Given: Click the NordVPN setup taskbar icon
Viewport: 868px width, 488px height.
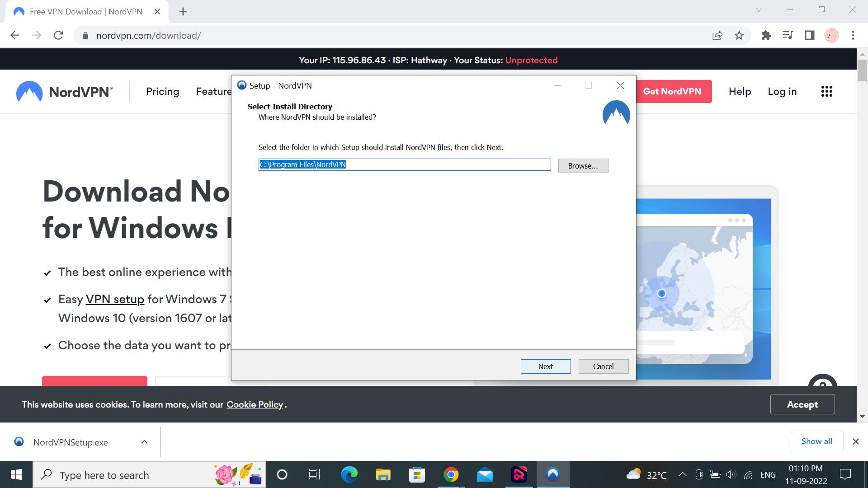Looking at the screenshot, I should pyautogui.click(x=552, y=475).
